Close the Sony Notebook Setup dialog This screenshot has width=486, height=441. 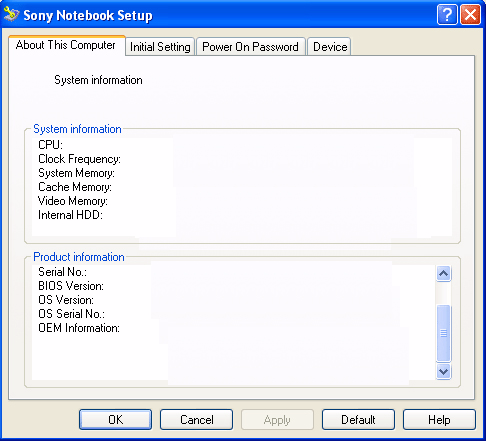coord(470,15)
